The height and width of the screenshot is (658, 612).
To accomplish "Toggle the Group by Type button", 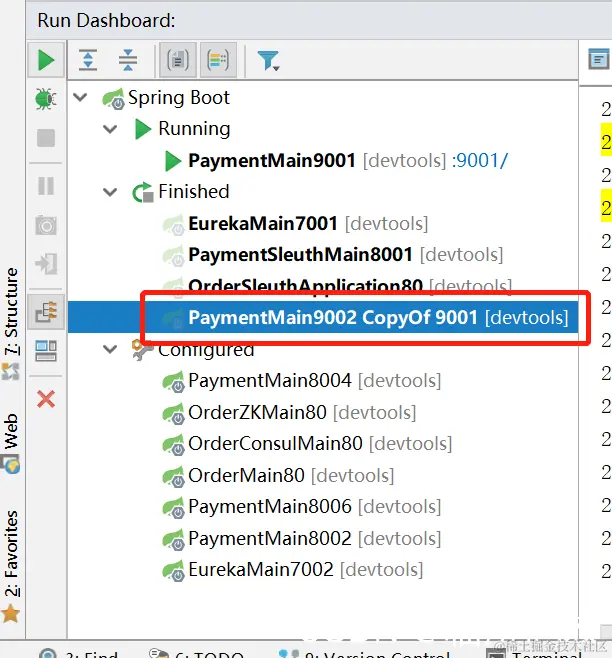I will [178, 60].
